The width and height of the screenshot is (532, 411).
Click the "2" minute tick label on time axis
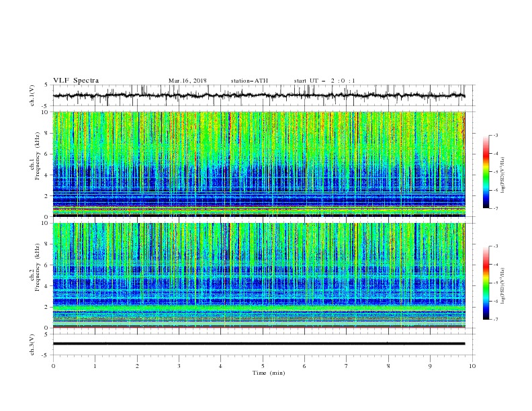point(137,366)
